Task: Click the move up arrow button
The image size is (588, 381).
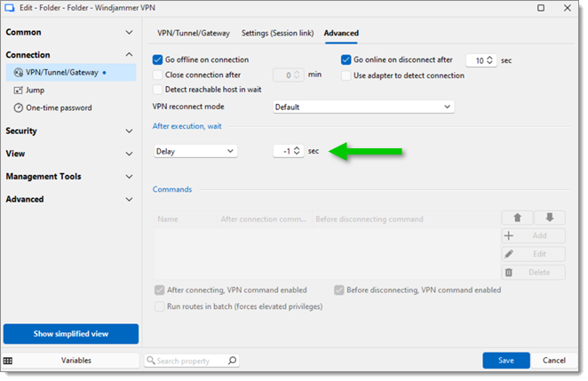Action: coord(516,218)
